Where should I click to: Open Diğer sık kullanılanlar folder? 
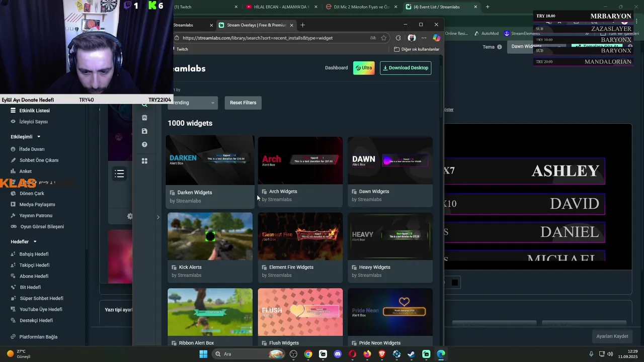tap(417, 49)
